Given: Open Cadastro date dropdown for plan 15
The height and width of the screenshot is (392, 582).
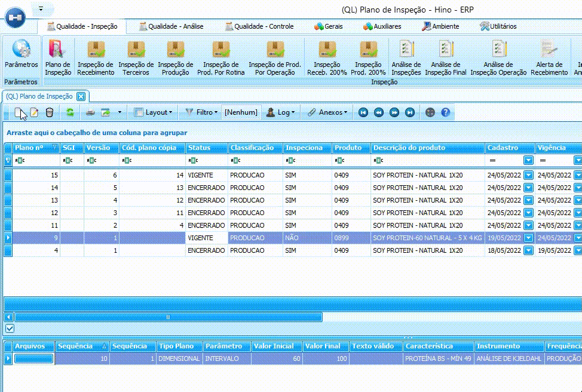Looking at the screenshot, I should coord(529,175).
